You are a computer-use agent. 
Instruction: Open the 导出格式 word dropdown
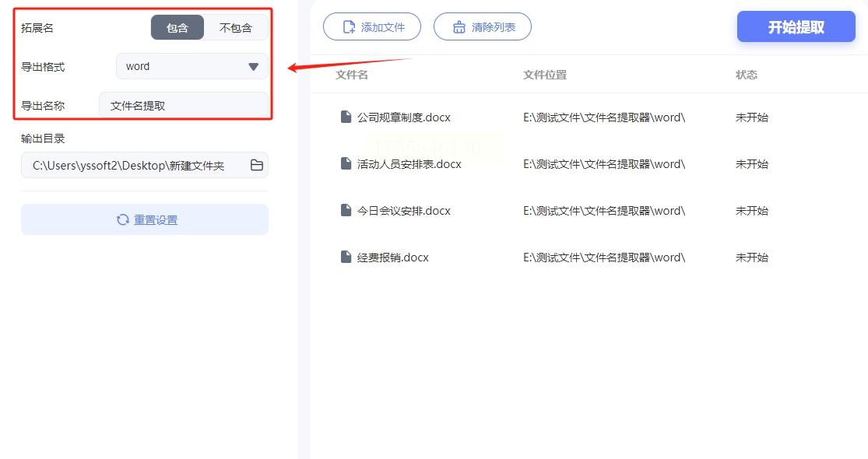click(x=192, y=66)
